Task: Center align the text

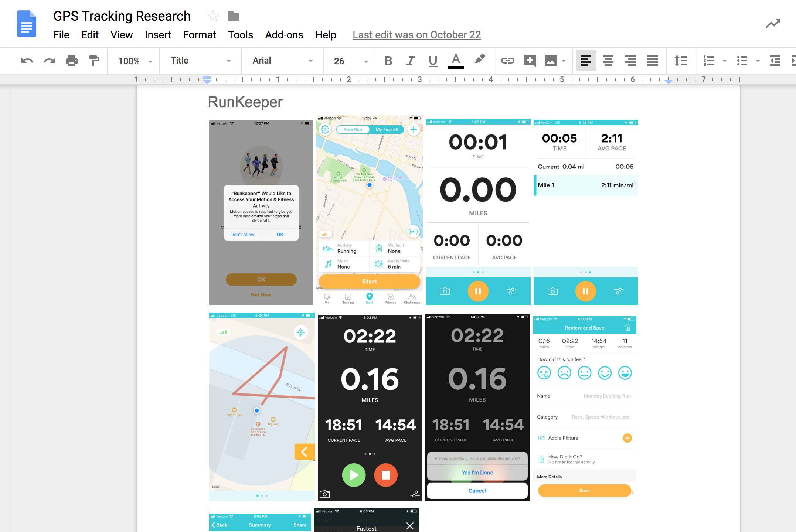Action: 608,61
